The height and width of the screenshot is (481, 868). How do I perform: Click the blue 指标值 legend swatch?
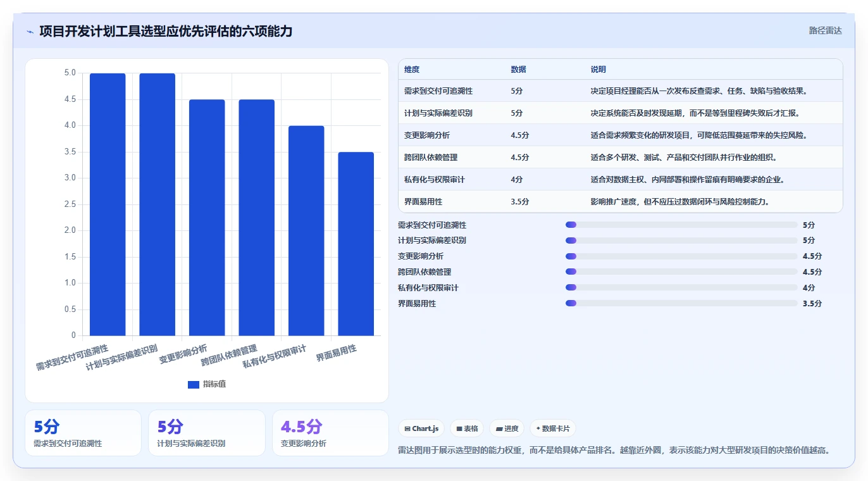[194, 384]
